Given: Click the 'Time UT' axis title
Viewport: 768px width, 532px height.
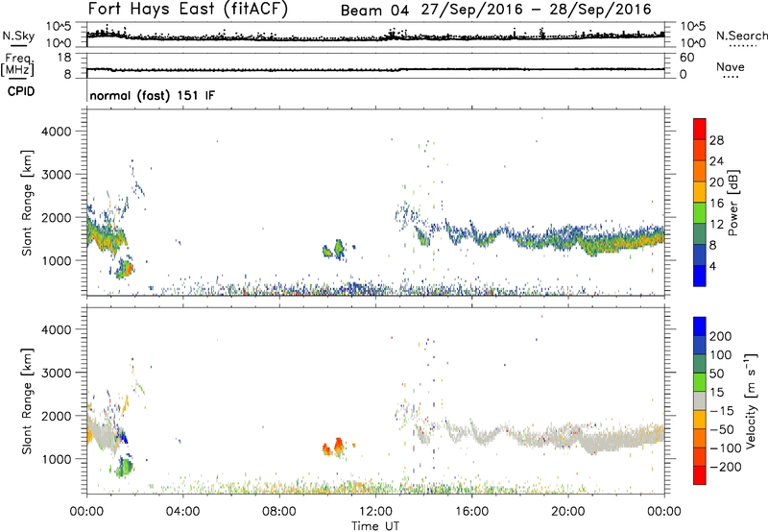Looking at the screenshot, I should pos(375,526).
